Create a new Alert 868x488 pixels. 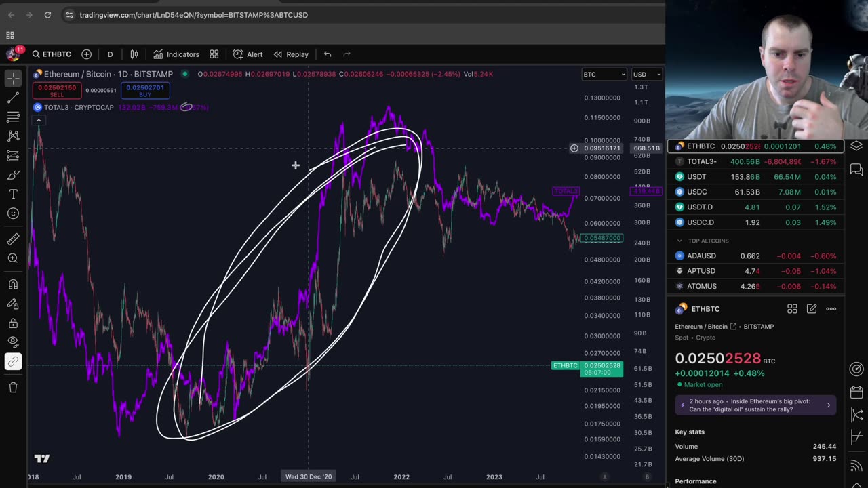[x=248, y=54]
